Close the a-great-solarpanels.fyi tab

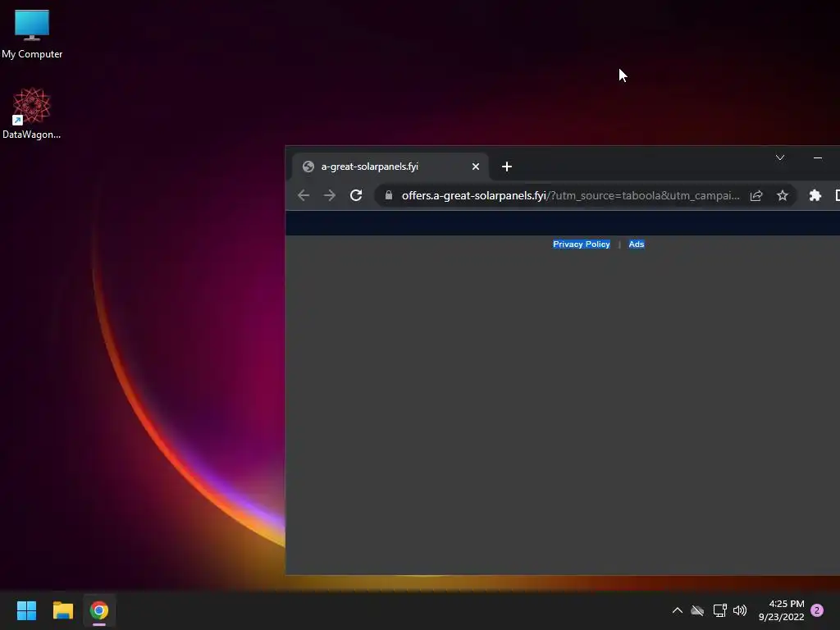click(475, 167)
